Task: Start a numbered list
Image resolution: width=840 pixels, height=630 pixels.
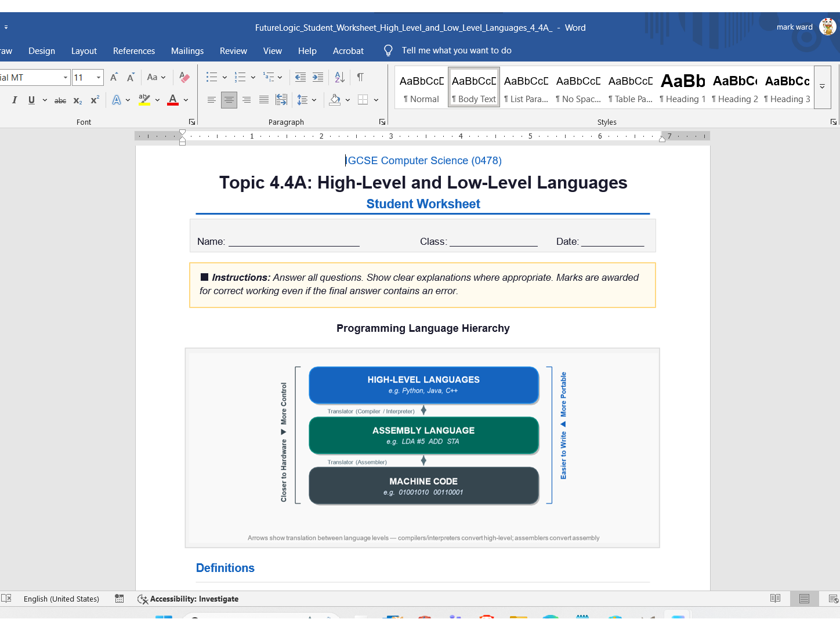Action: pyautogui.click(x=240, y=77)
